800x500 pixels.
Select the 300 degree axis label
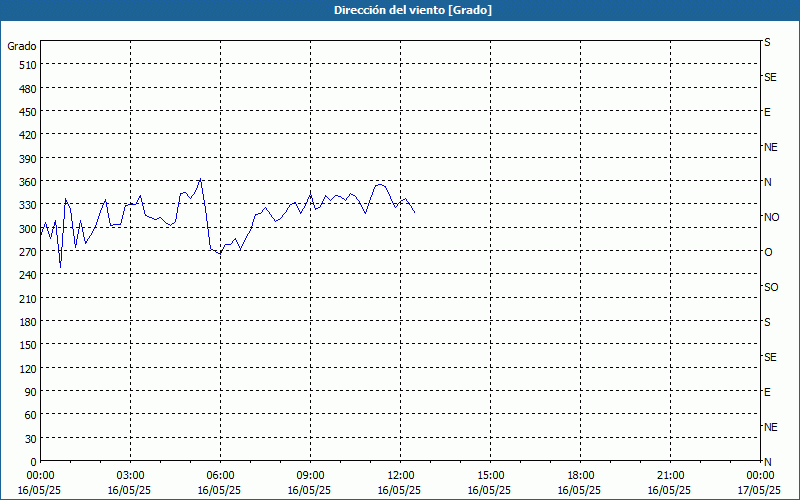pyautogui.click(x=29, y=229)
